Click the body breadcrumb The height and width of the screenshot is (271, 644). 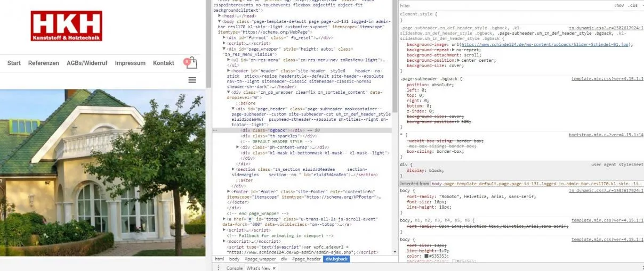234,259
